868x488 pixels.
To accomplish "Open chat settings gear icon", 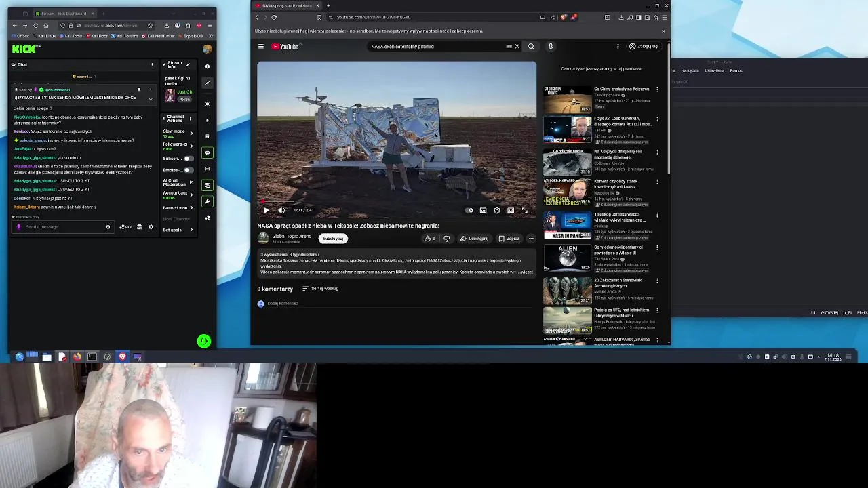I will coord(151,227).
